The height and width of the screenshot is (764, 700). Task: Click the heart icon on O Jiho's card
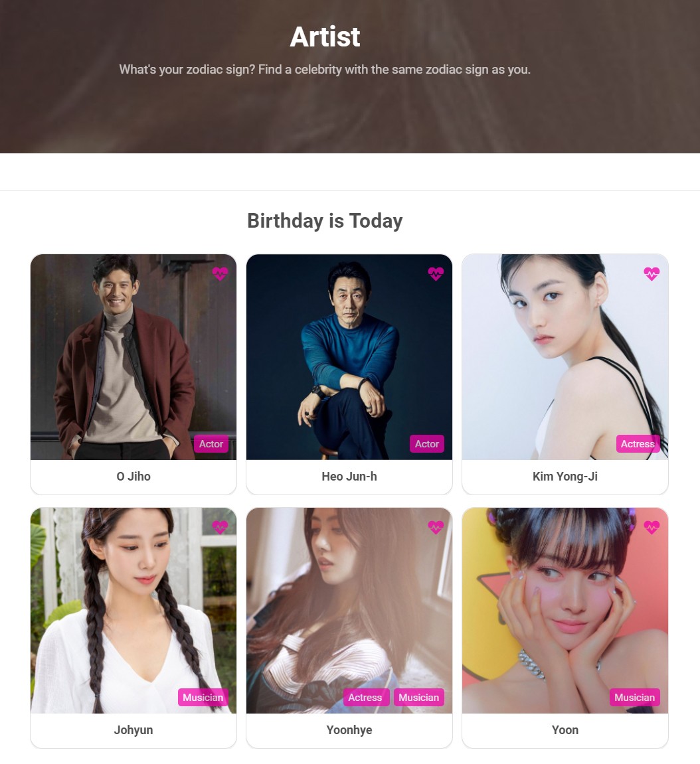point(220,273)
